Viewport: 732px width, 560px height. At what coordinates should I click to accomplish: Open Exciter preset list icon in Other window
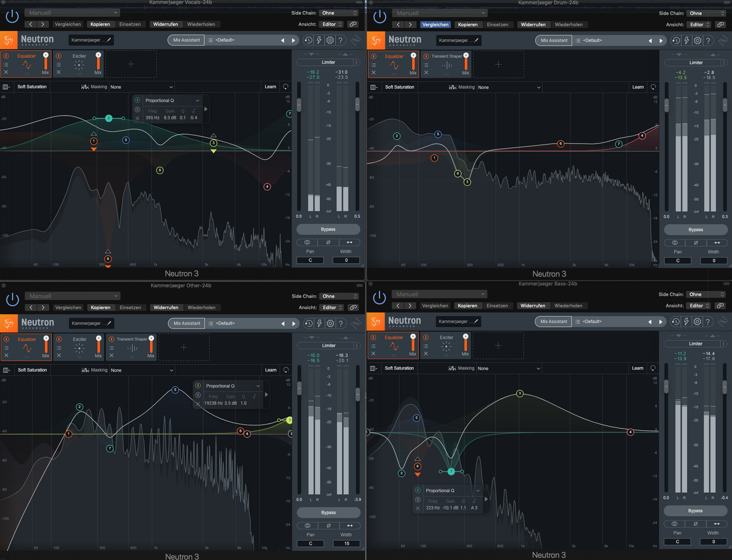click(59, 348)
